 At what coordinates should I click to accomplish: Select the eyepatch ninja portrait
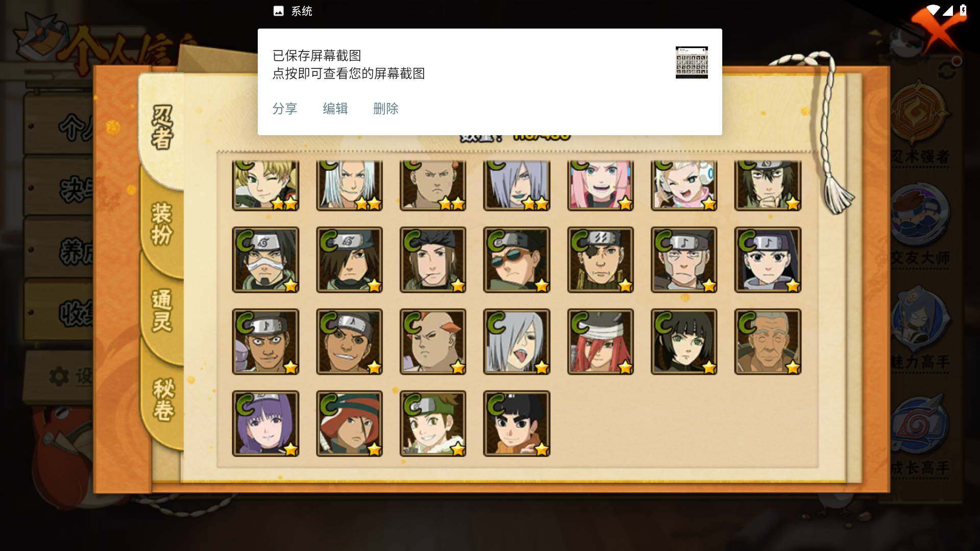[600, 260]
